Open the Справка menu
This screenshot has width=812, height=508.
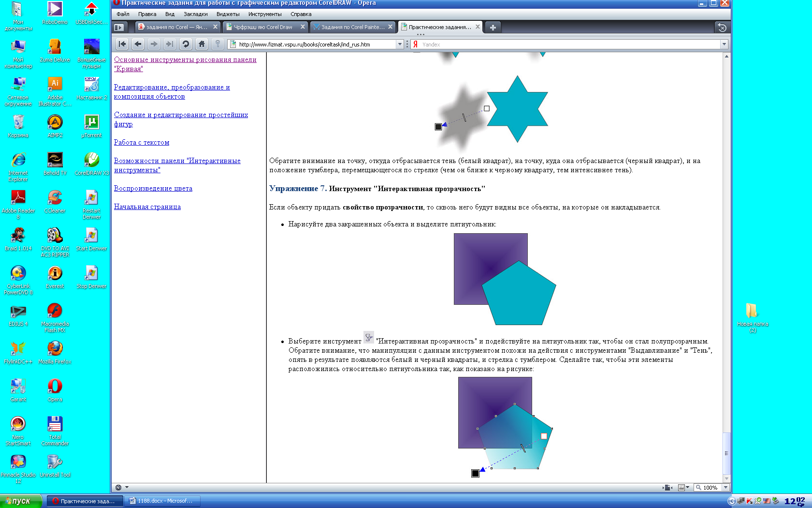pyautogui.click(x=301, y=14)
